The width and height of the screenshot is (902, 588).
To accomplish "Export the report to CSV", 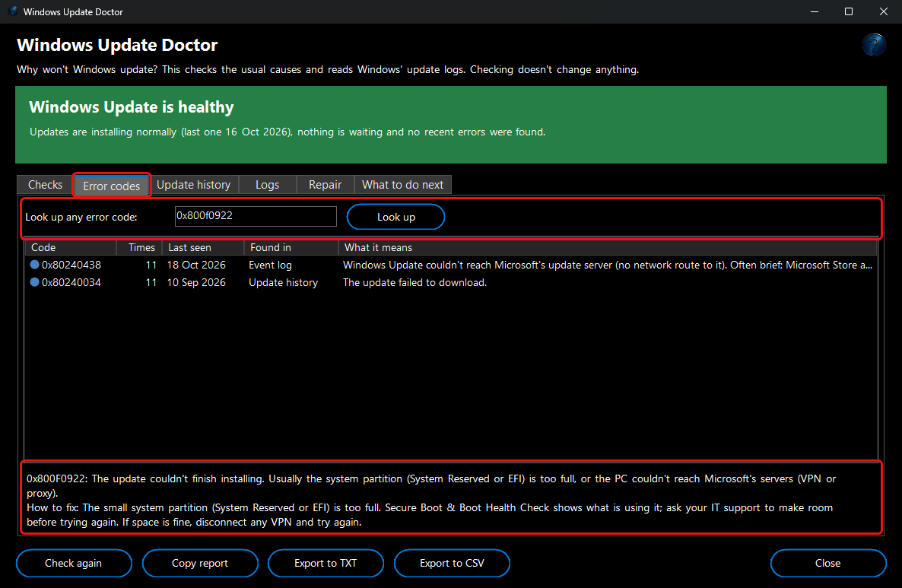I will coord(453,563).
